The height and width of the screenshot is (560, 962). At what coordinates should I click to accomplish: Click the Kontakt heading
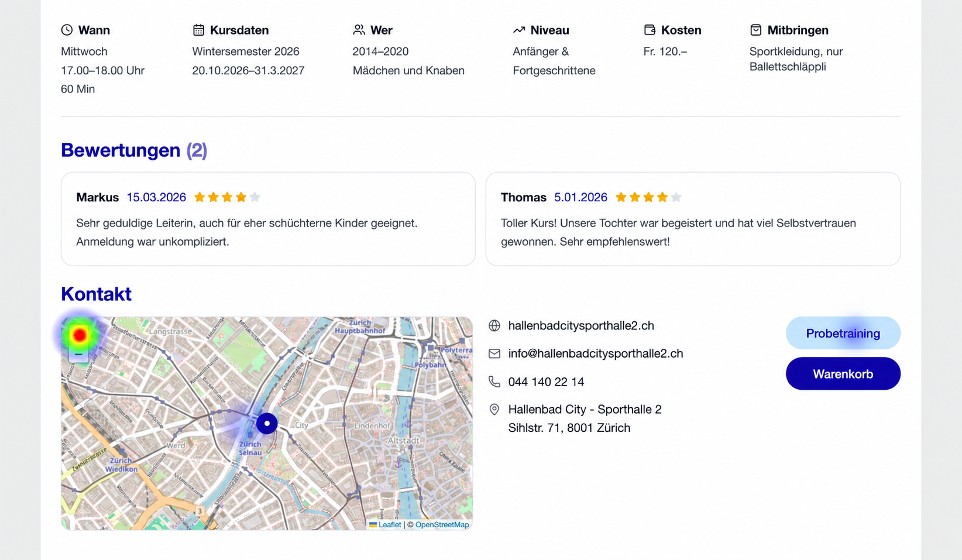pyautogui.click(x=96, y=294)
